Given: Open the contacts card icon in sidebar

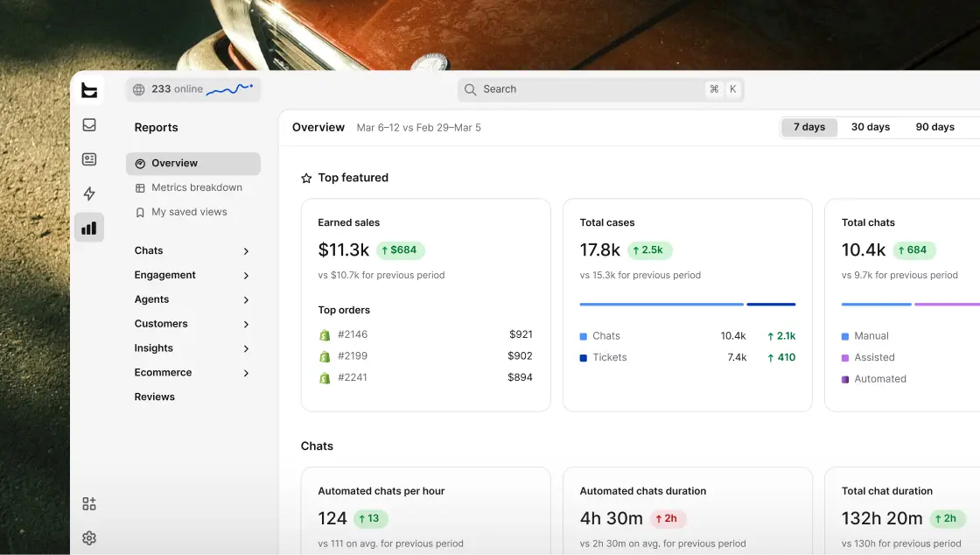Looking at the screenshot, I should point(89,159).
